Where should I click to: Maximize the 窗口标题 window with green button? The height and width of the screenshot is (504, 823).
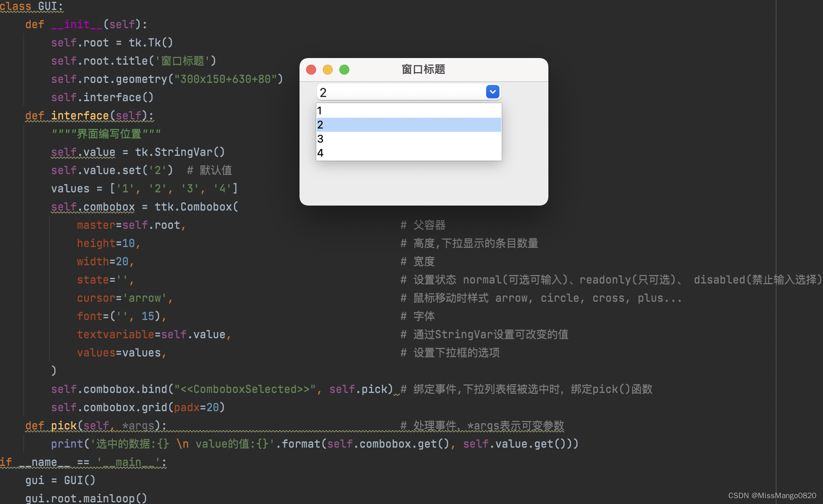click(x=344, y=70)
